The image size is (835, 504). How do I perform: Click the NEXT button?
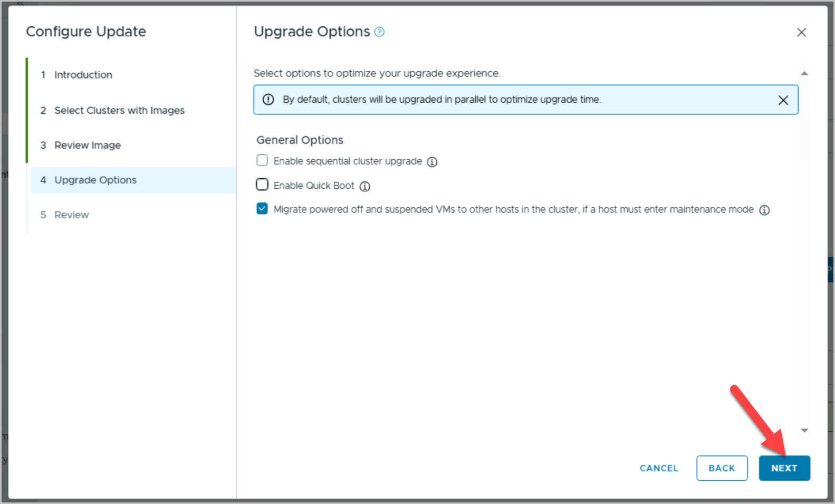(x=784, y=468)
